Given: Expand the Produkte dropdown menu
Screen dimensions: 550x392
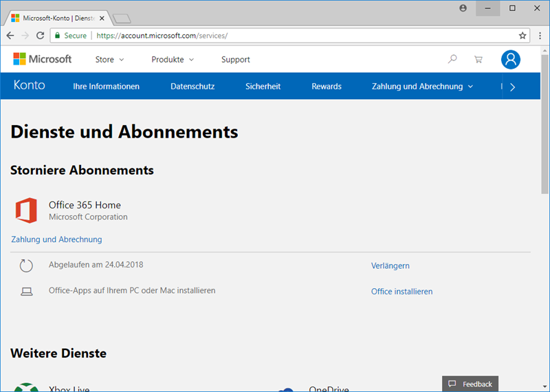Looking at the screenshot, I should pos(173,60).
